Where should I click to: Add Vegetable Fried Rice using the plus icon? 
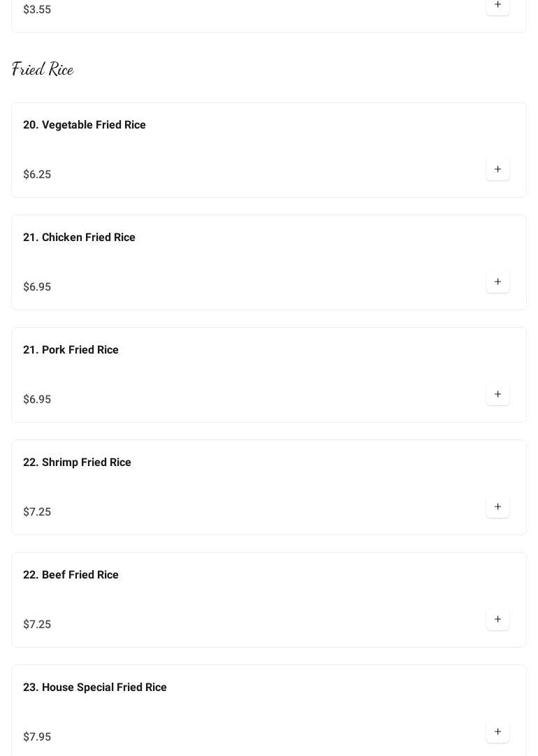(497, 169)
